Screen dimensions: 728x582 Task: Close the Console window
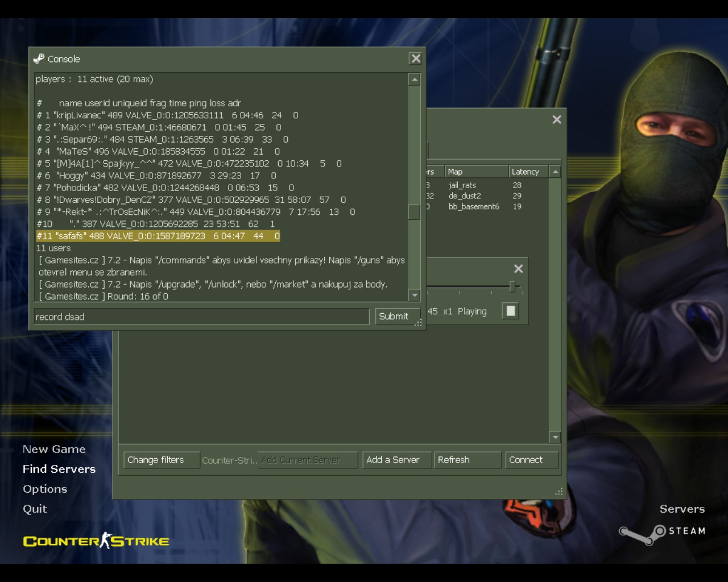click(416, 59)
